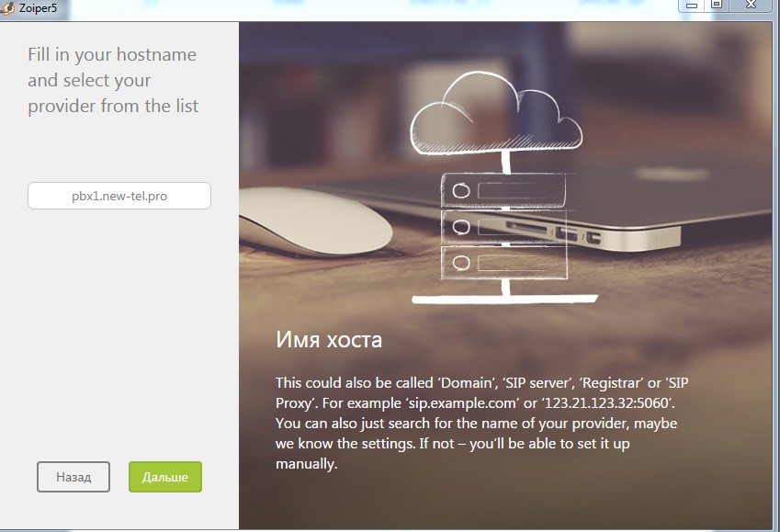Click the "Fill in your hostname" instruction text
780x532 pixels.
pos(112,54)
